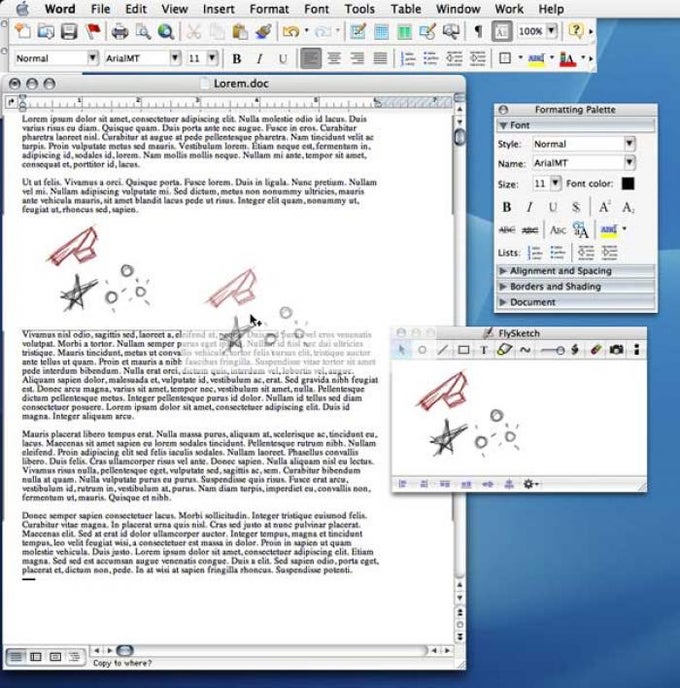
Task: Switch to Normal view button at bottom left
Action: tap(16, 656)
